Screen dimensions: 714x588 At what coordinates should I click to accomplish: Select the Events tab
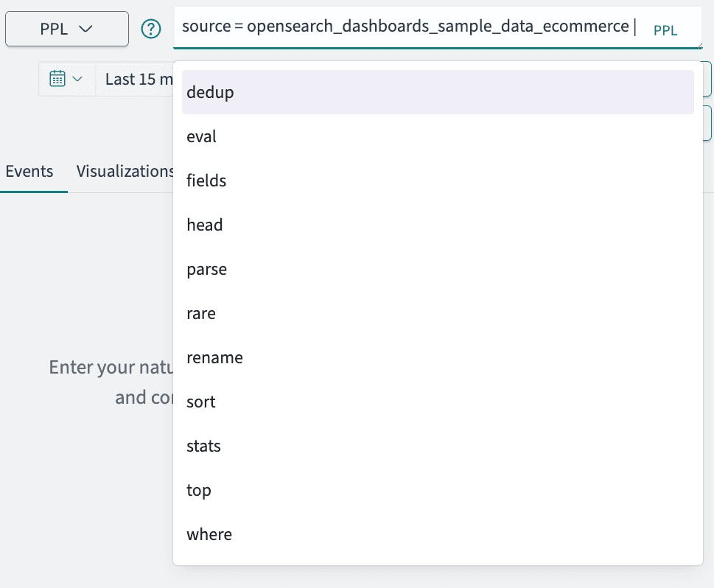click(29, 170)
